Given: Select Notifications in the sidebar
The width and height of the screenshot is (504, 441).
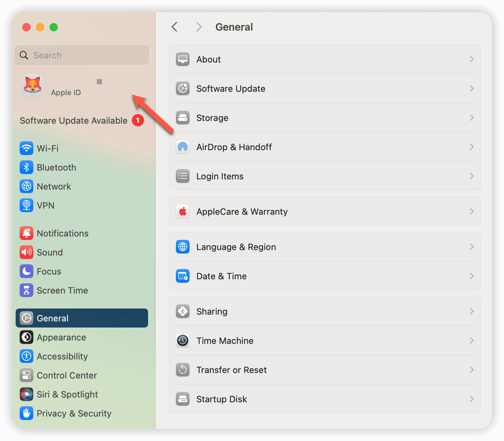Looking at the screenshot, I should (x=82, y=233).
